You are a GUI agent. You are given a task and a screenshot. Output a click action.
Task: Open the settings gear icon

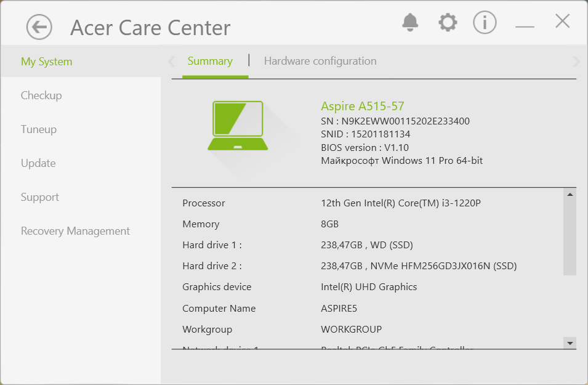coord(448,23)
